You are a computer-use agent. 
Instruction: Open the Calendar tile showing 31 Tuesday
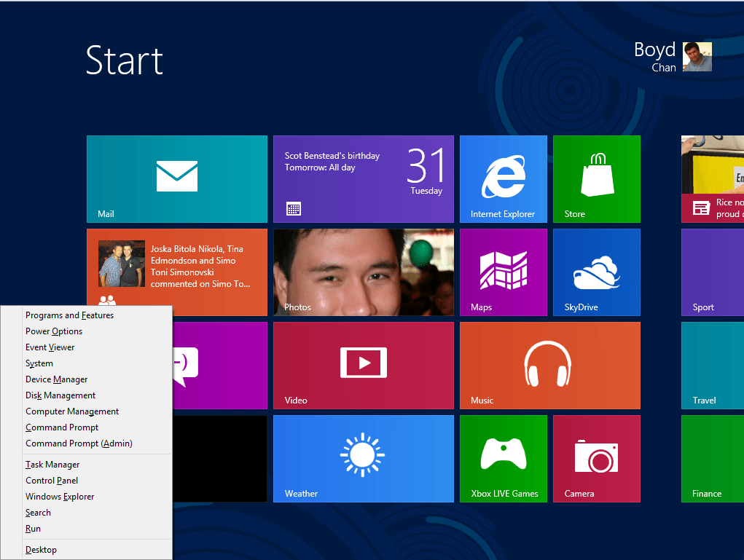coord(364,178)
